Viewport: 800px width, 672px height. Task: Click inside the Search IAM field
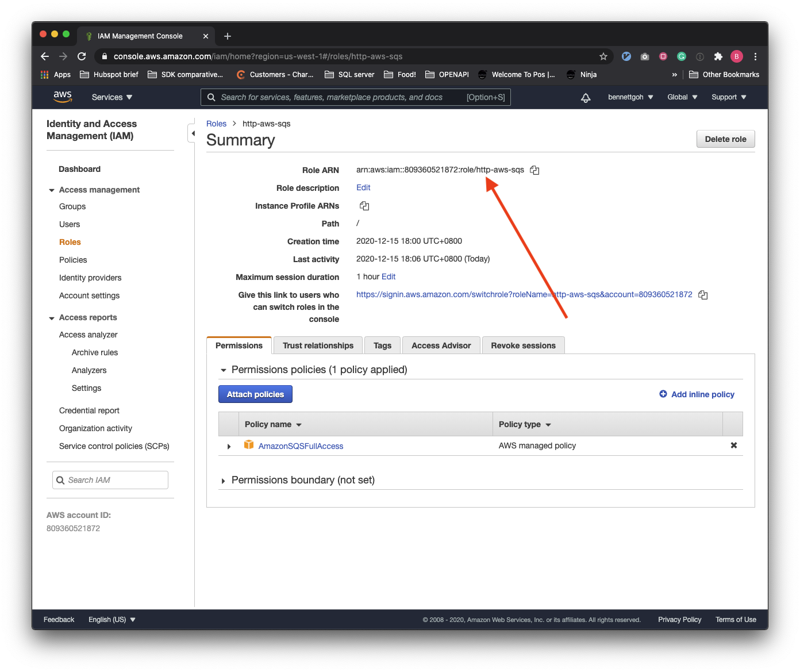point(110,479)
